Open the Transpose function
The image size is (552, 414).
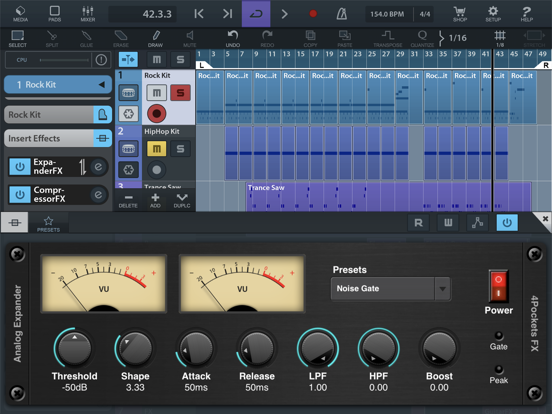coord(388,39)
